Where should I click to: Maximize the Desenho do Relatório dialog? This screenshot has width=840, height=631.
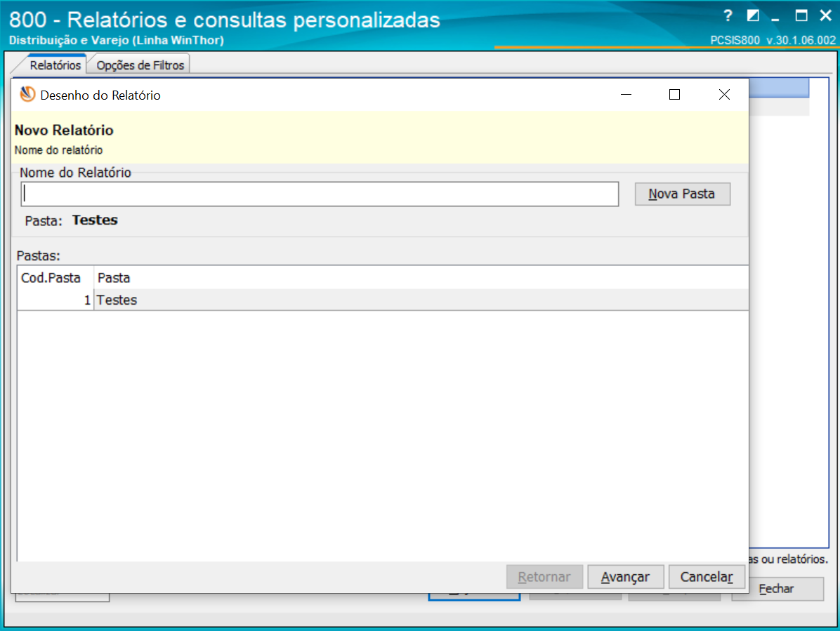pos(674,95)
